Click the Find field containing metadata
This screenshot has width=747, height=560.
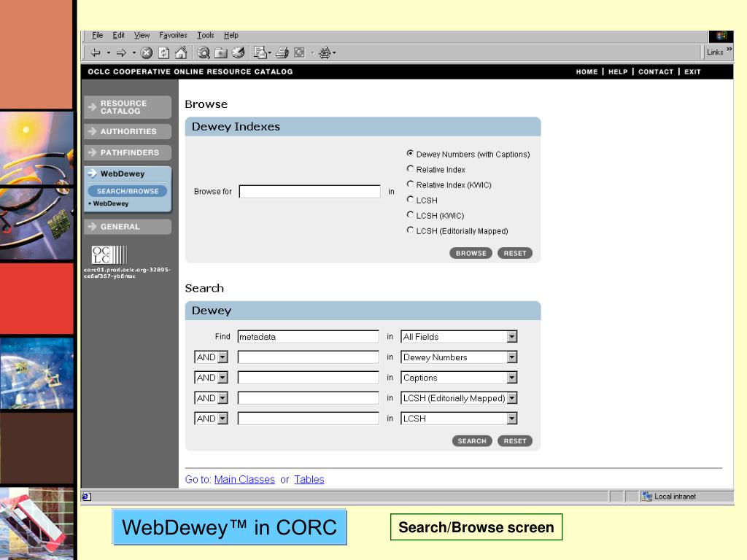pos(309,337)
